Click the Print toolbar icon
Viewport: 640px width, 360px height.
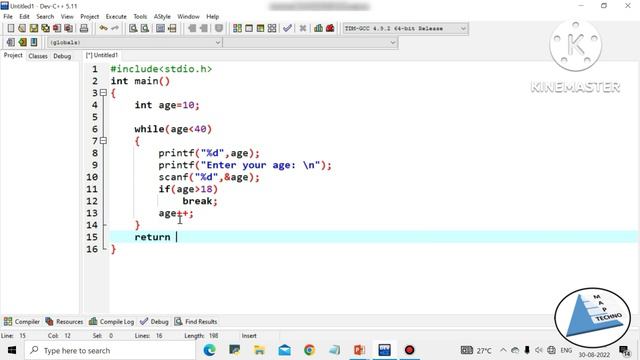tap(84, 28)
